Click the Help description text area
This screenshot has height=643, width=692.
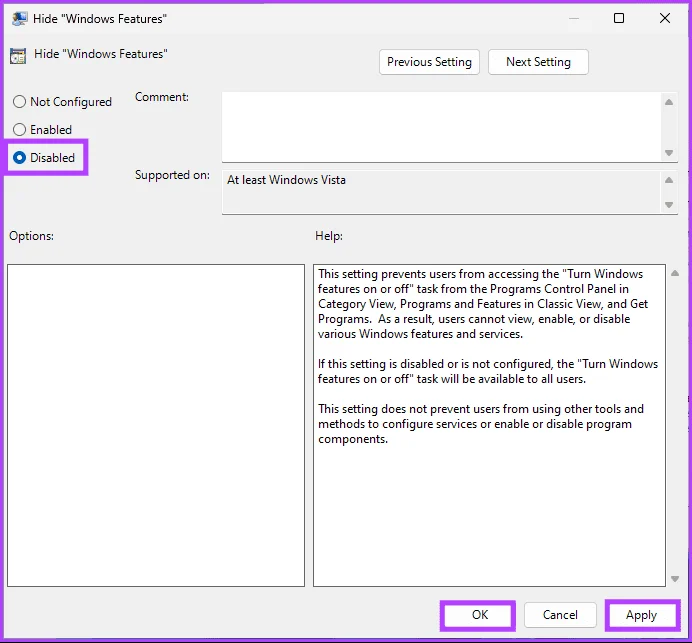pos(489,425)
